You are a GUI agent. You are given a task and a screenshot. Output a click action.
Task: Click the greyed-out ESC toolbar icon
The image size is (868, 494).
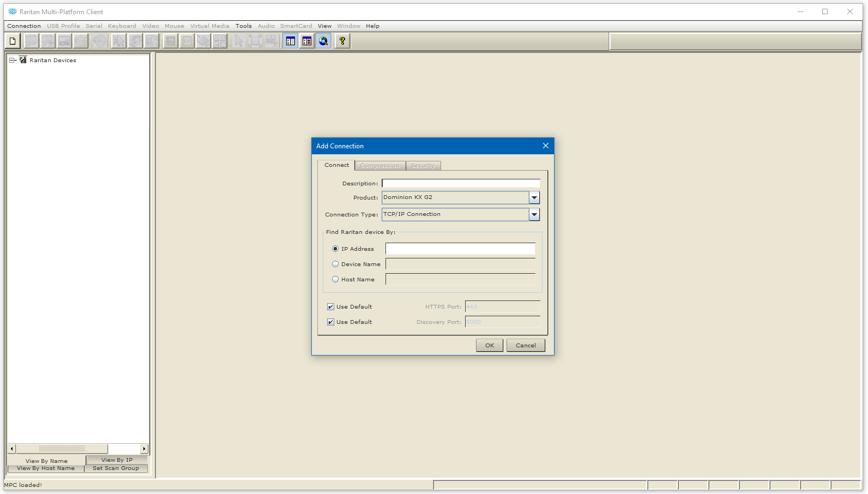pyautogui.click(x=187, y=41)
